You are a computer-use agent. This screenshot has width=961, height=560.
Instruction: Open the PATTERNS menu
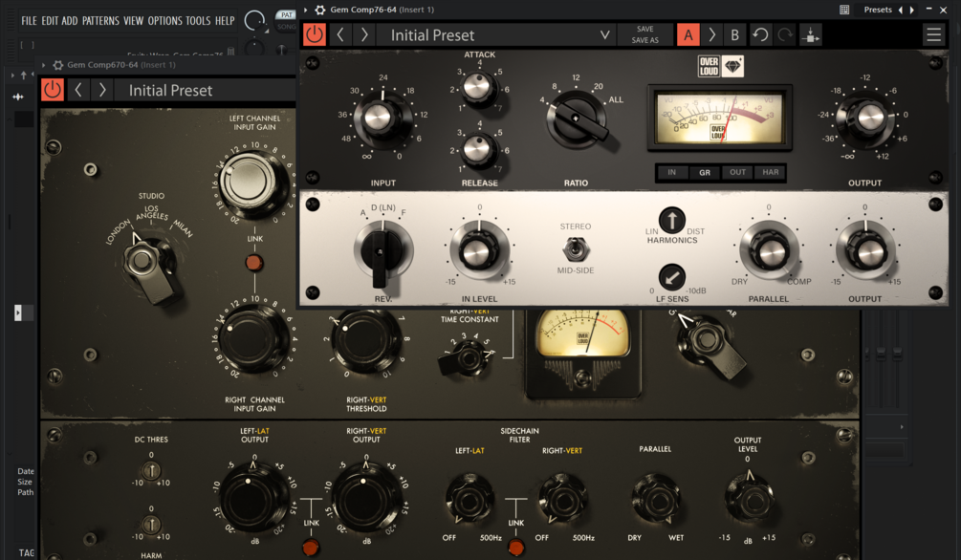pos(100,21)
